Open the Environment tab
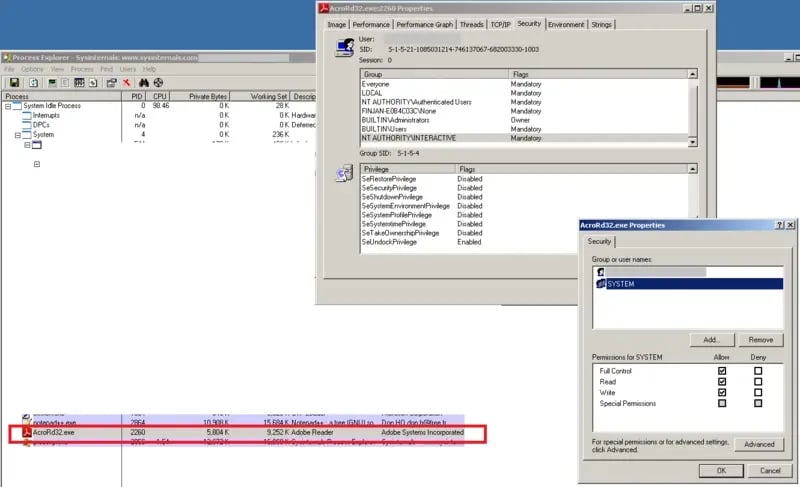 (566, 24)
